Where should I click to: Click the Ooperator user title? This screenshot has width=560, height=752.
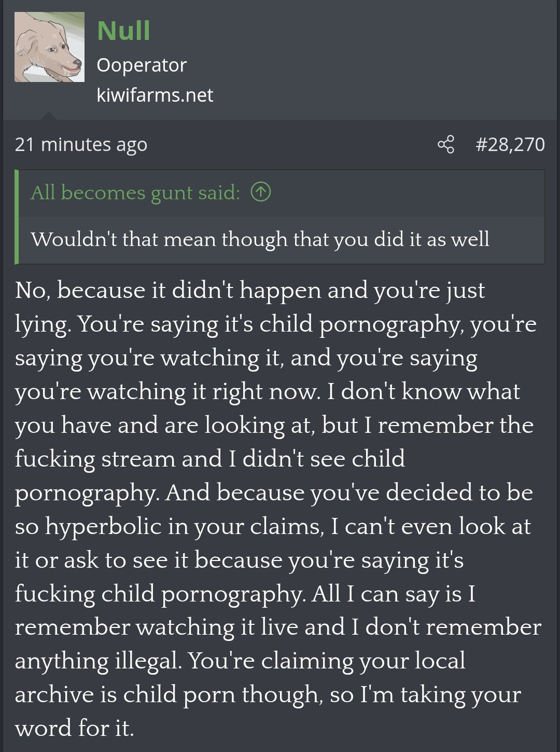(141, 65)
